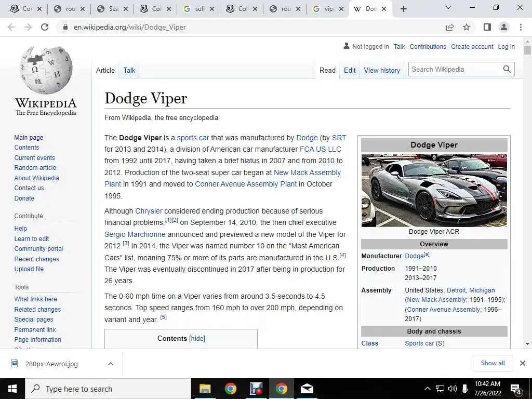Open the Upload file link

point(29,269)
